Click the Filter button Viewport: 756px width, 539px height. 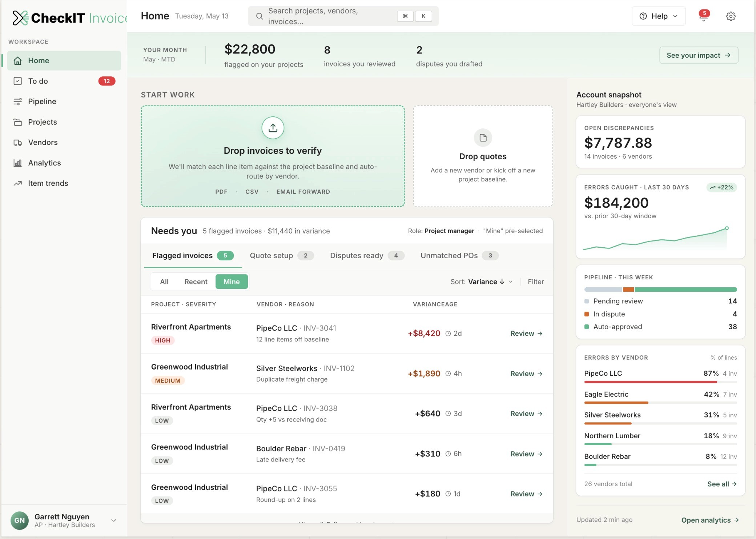[x=536, y=282]
